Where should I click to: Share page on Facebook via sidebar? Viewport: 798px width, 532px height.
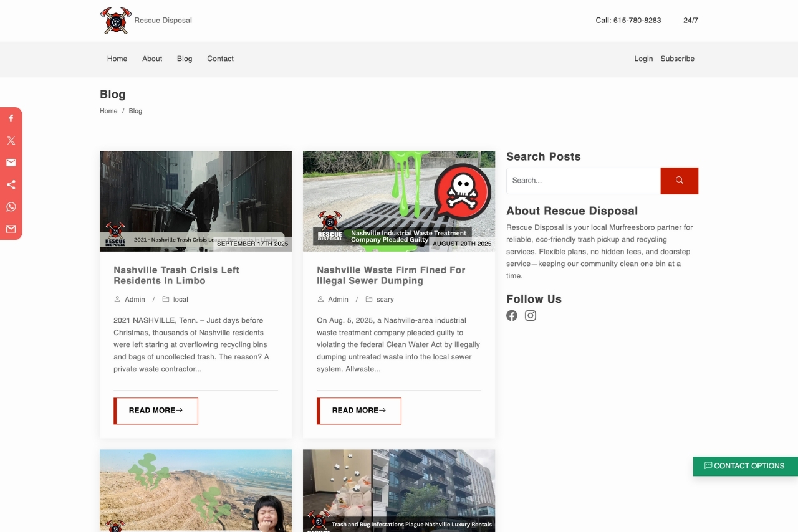coord(11,118)
